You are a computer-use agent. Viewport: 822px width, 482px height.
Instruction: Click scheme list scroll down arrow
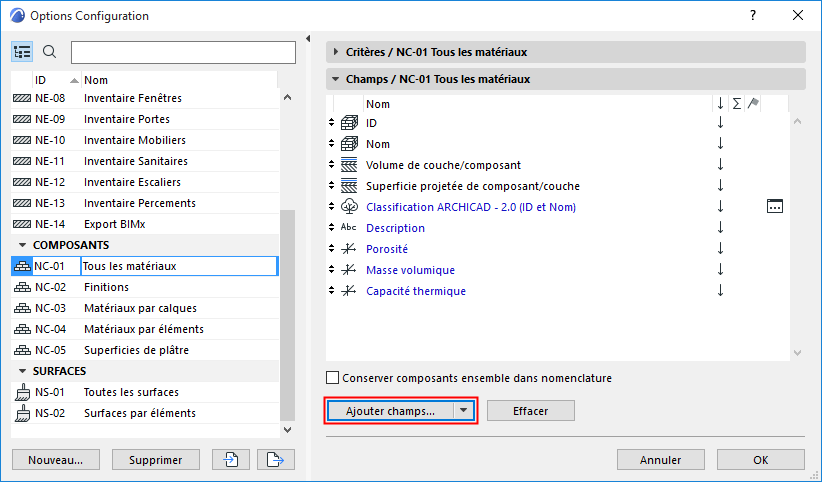tap(287, 429)
